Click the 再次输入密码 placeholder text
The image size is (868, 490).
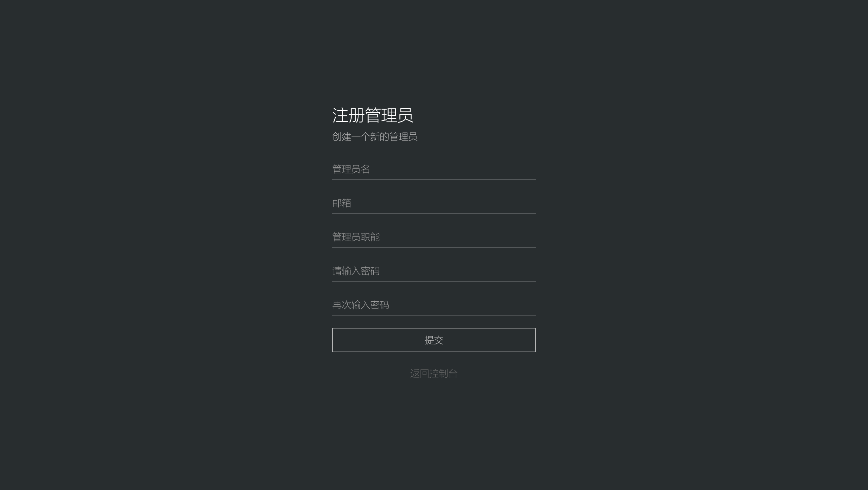(360, 305)
